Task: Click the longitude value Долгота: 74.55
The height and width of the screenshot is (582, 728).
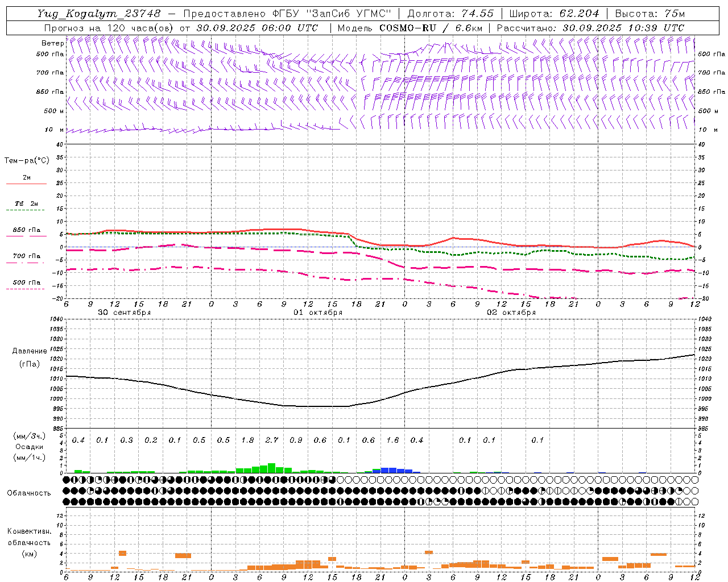Action: point(450,14)
